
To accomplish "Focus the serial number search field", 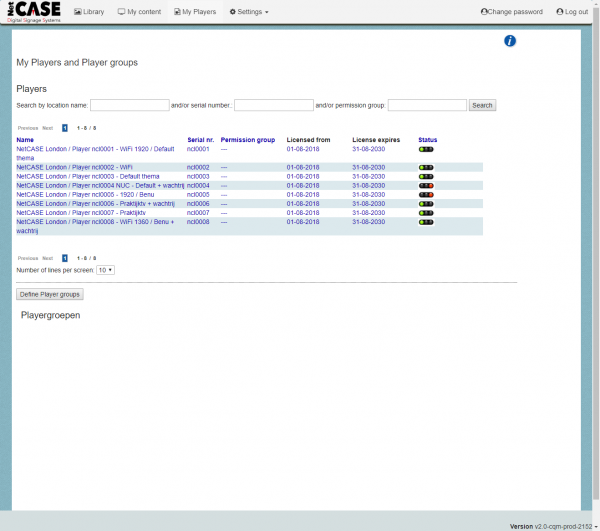I will (274, 105).
